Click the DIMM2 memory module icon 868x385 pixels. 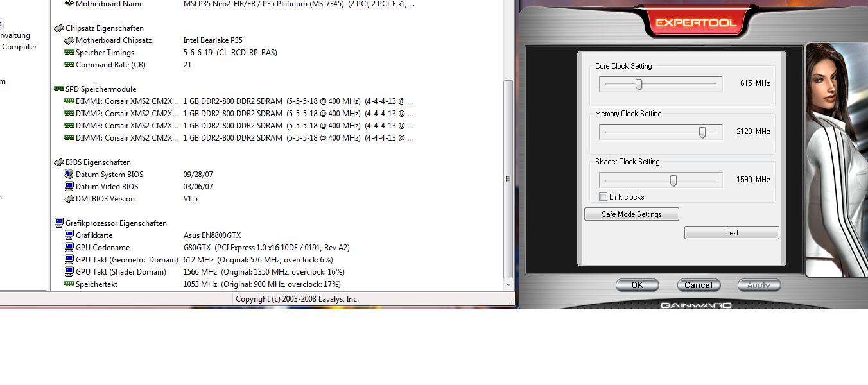click(69, 114)
